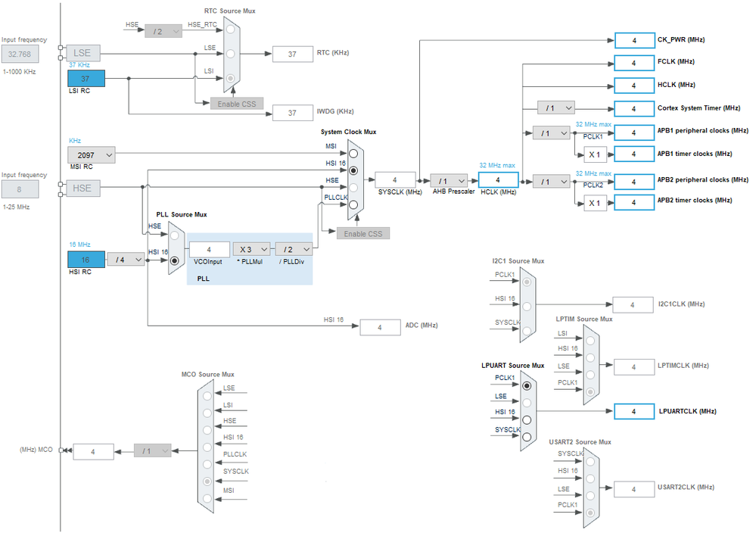
Task: Select LSE in RTC Source Mux
Action: [x=231, y=54]
